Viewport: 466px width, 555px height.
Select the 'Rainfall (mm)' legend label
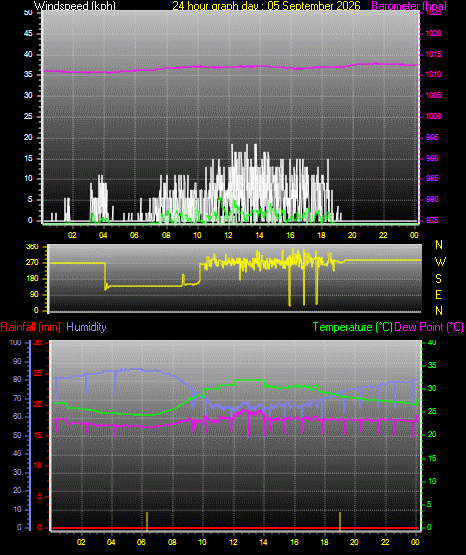[30, 327]
